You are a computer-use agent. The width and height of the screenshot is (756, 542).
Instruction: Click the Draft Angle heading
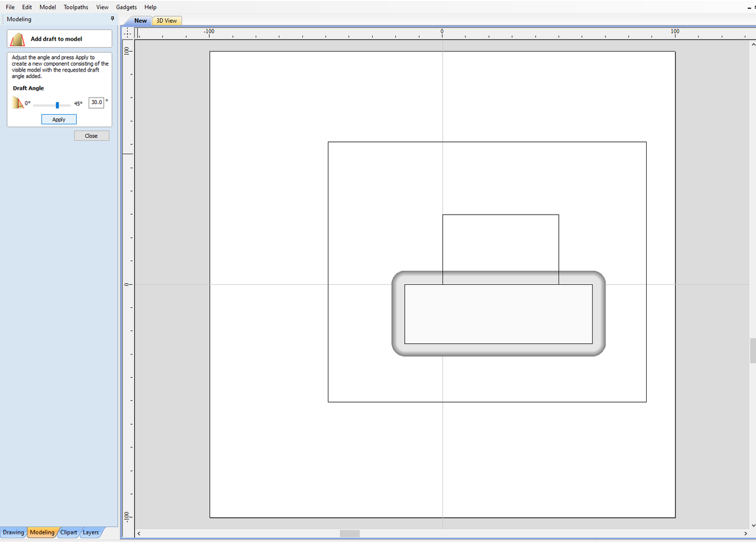[x=28, y=88]
